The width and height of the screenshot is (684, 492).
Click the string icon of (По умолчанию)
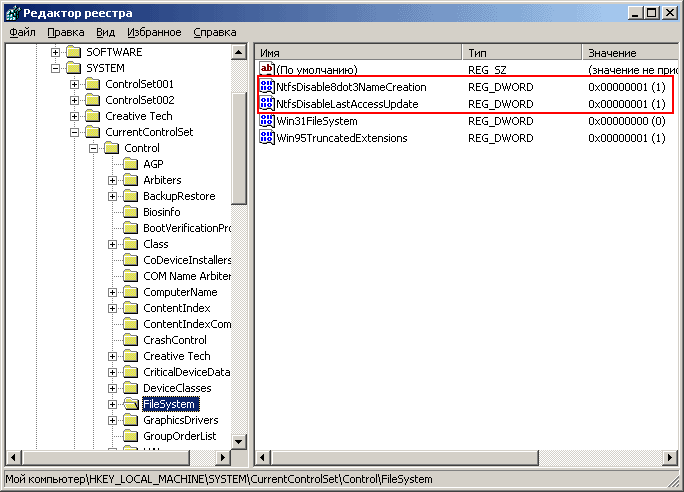(267, 69)
